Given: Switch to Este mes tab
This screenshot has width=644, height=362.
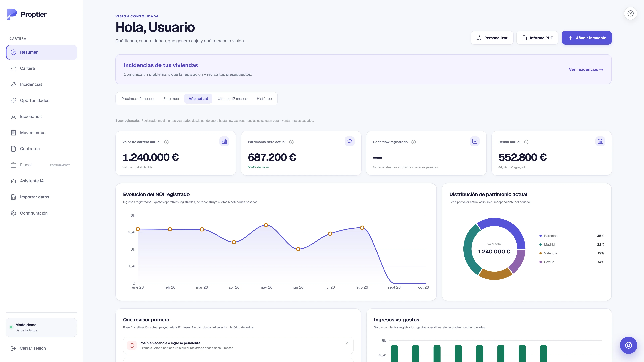Looking at the screenshot, I should click(x=171, y=99).
